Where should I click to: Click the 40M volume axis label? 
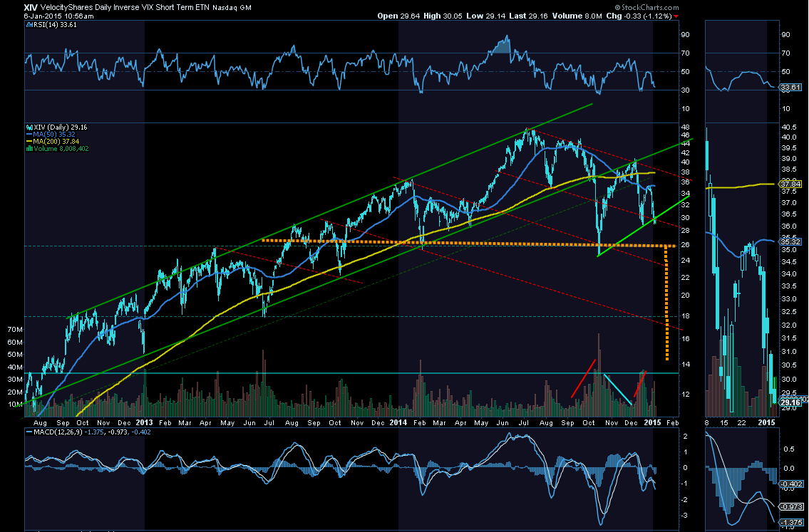tap(15, 367)
